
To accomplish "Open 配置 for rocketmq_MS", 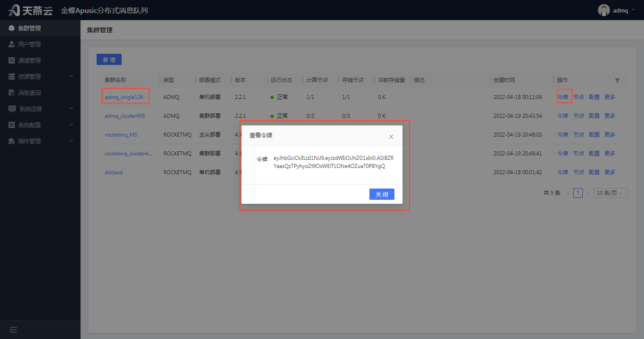I will point(594,134).
